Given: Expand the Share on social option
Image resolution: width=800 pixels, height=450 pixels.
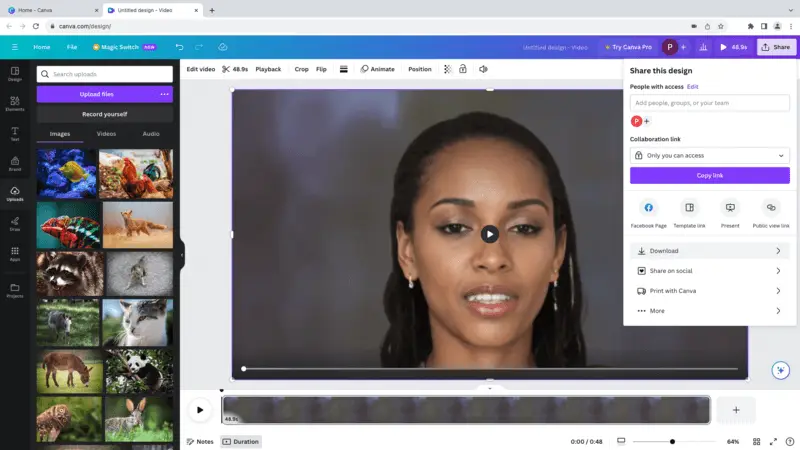Looking at the screenshot, I should tap(709, 271).
